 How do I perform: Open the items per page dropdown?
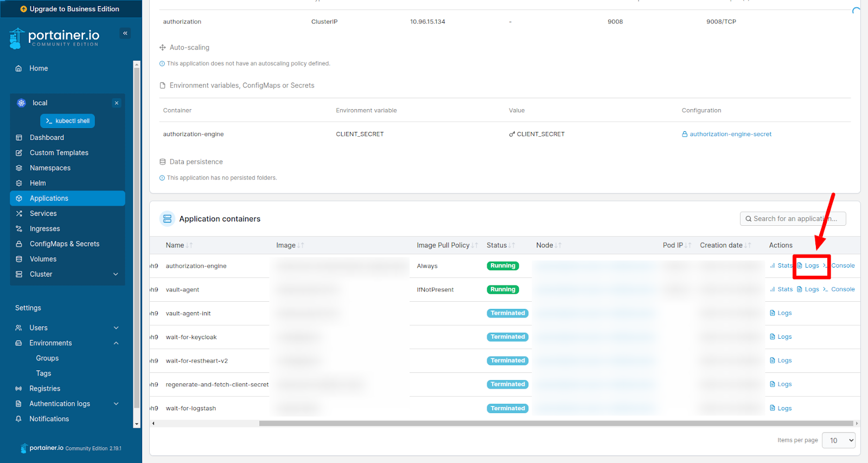tap(838, 440)
